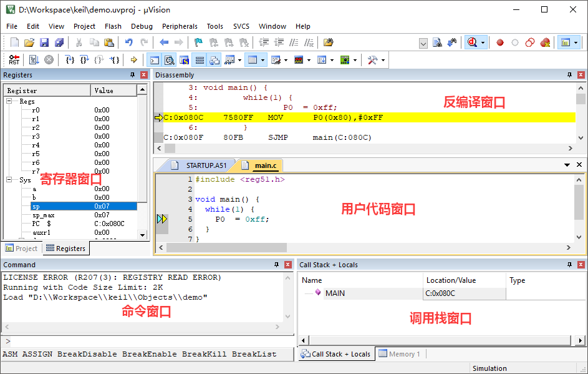Click Show Next Statement yellow arrow
Image resolution: width=588 pixels, height=374 pixels.
(x=133, y=60)
